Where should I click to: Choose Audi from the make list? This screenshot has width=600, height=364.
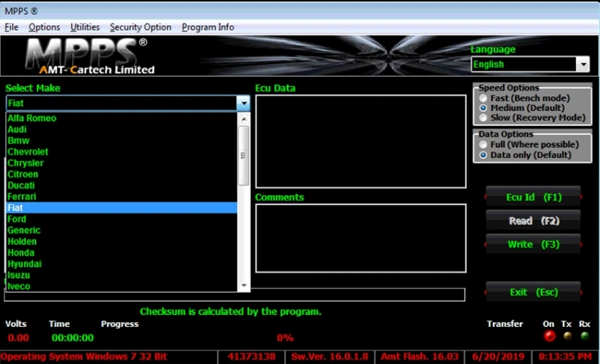[x=122, y=129]
